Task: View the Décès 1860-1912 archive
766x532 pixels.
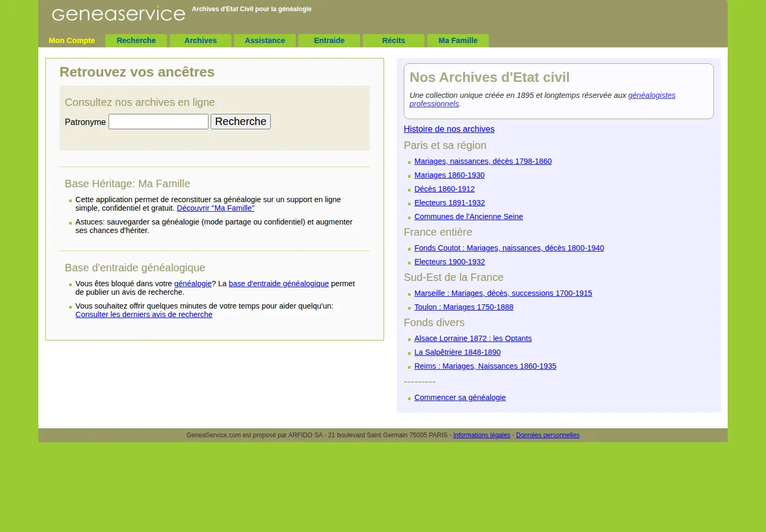Action: coord(445,189)
